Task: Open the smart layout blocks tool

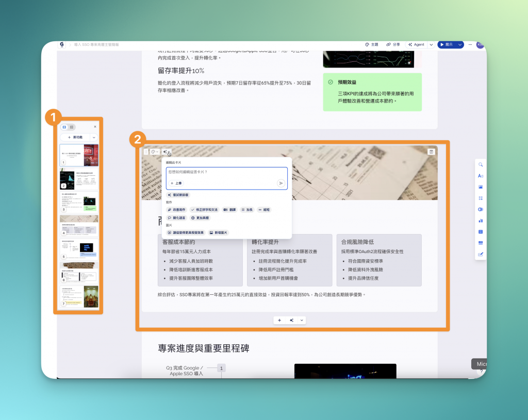Action: [481, 198]
